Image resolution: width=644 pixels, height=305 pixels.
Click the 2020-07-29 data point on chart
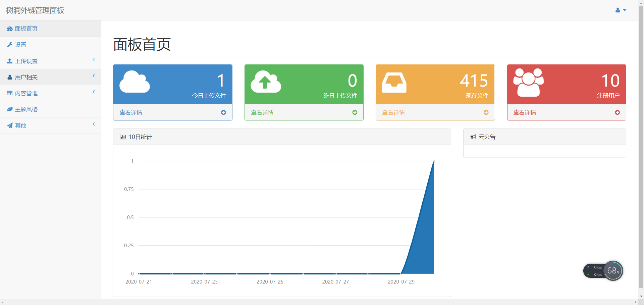(401, 273)
